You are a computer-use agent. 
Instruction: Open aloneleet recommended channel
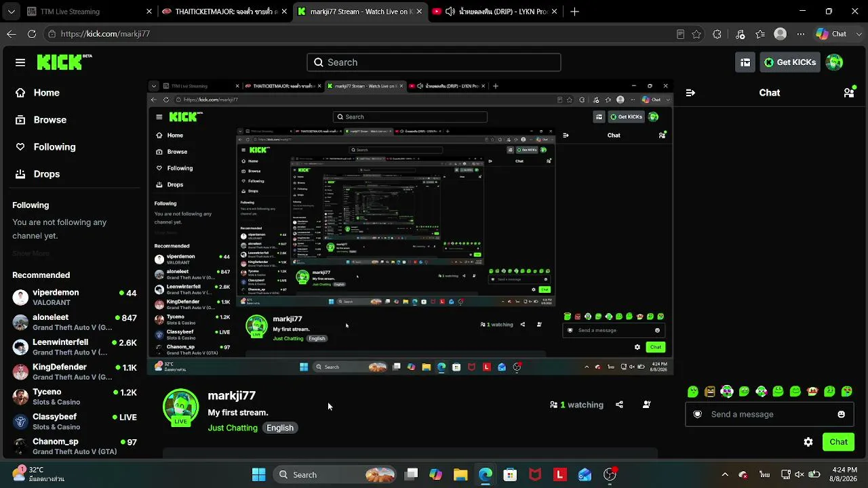pos(75,322)
